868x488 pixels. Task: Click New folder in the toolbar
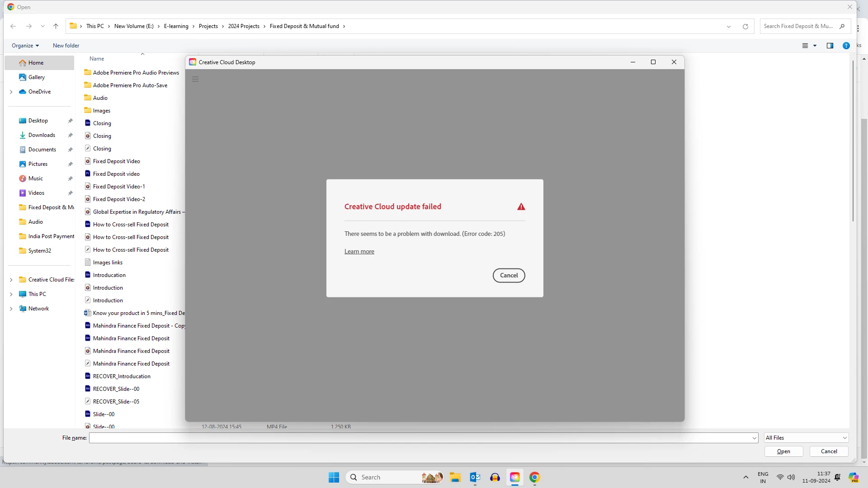click(x=66, y=46)
